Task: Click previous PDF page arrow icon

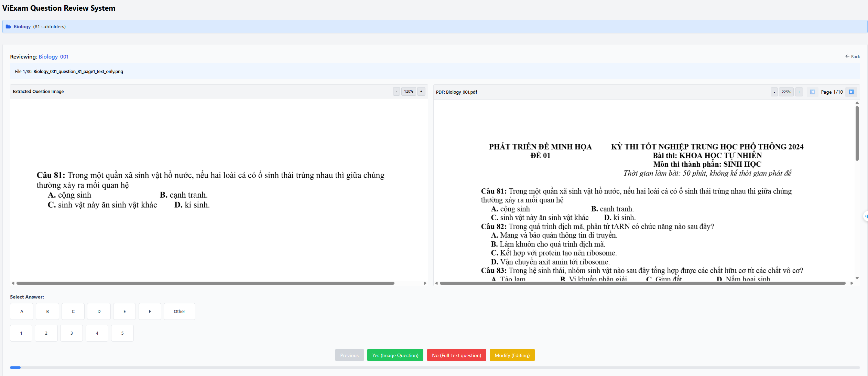Action: coord(812,92)
